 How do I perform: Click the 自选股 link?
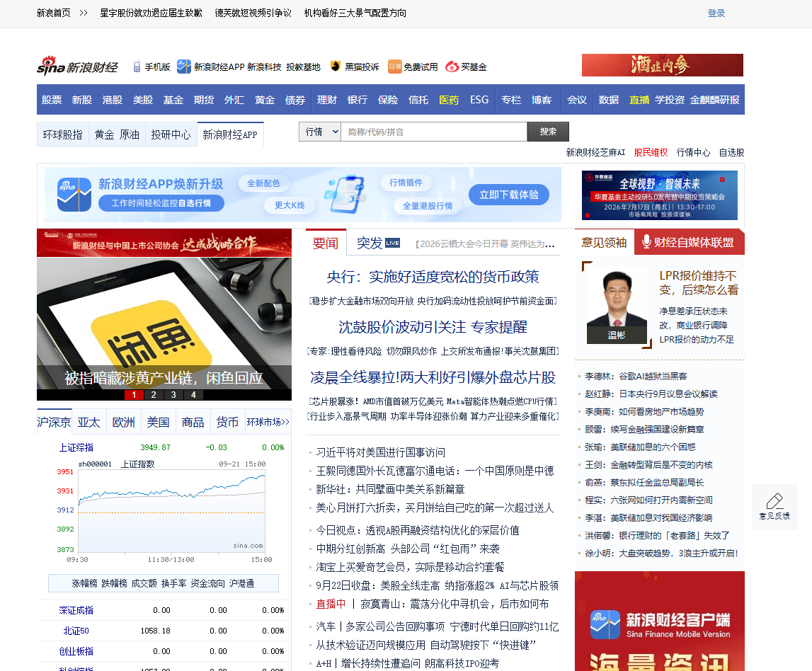[731, 152]
